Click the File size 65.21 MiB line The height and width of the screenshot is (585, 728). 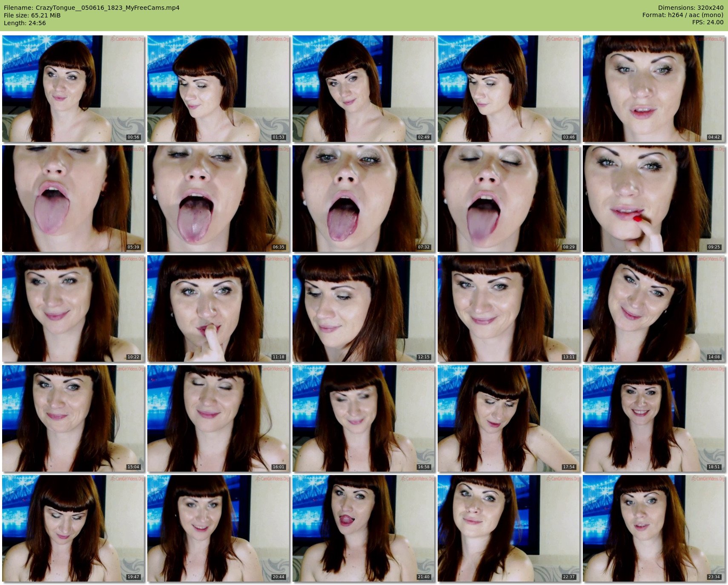32,15
